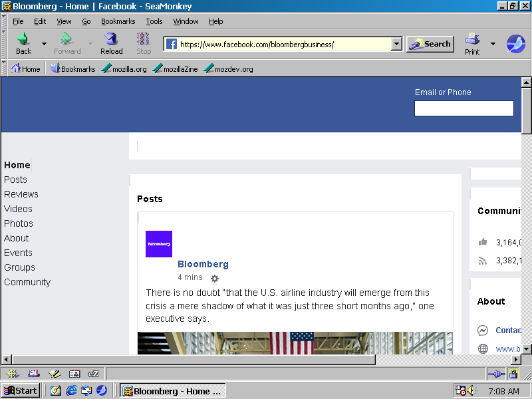Open the Home bookmark in personal toolbar
The height and width of the screenshot is (399, 532).
pyautogui.click(x=25, y=69)
